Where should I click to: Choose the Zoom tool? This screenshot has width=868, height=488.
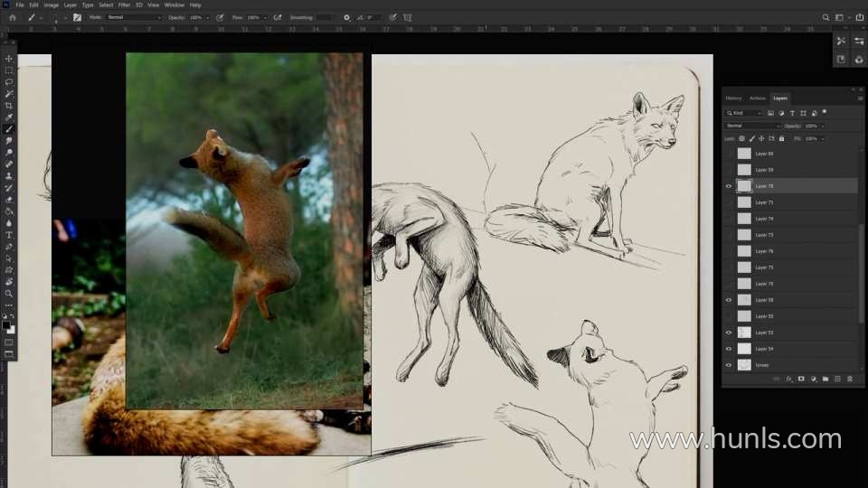[9, 294]
